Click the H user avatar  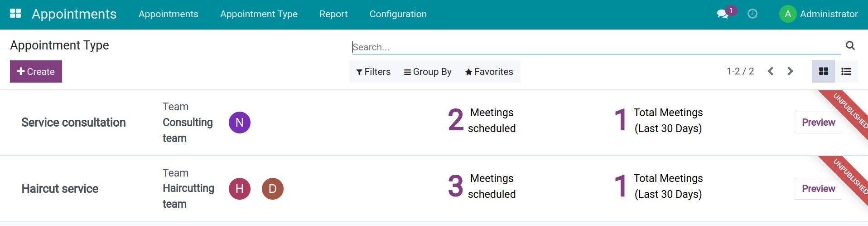(240, 189)
